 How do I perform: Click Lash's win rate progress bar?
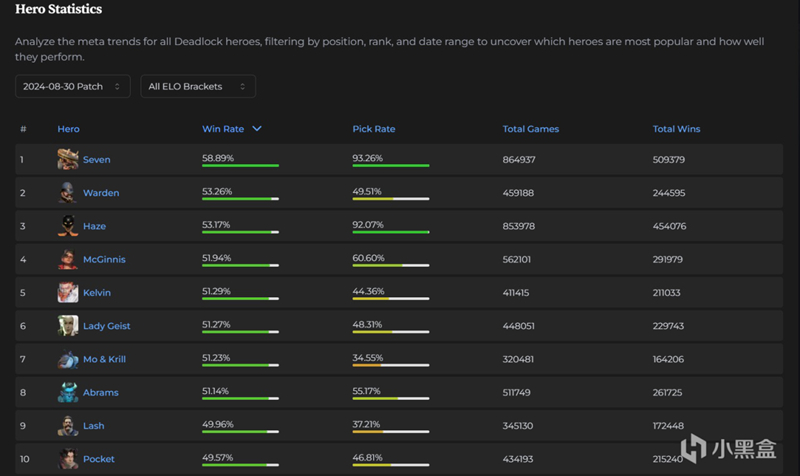[x=240, y=432]
